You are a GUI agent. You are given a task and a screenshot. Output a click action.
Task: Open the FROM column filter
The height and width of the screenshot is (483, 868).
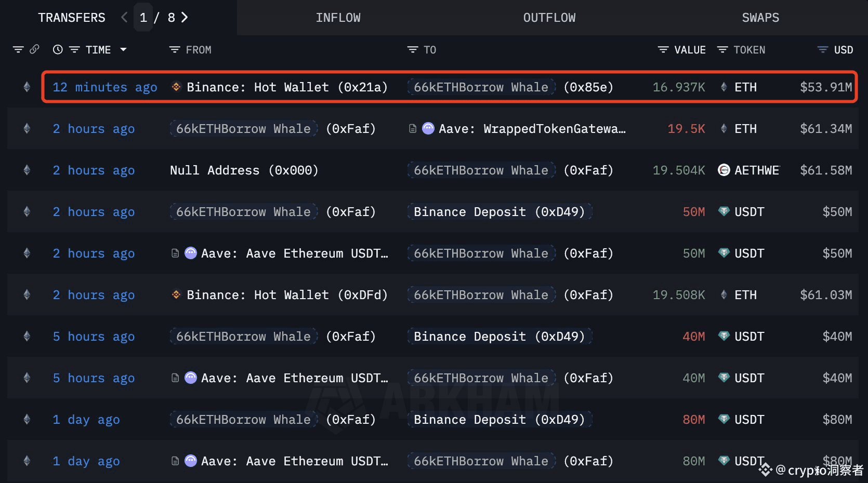point(175,50)
